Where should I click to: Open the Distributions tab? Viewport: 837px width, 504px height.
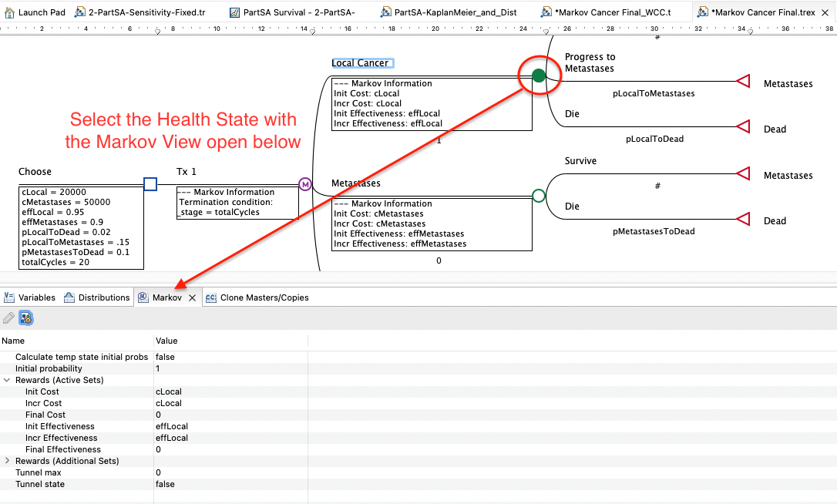(x=97, y=297)
